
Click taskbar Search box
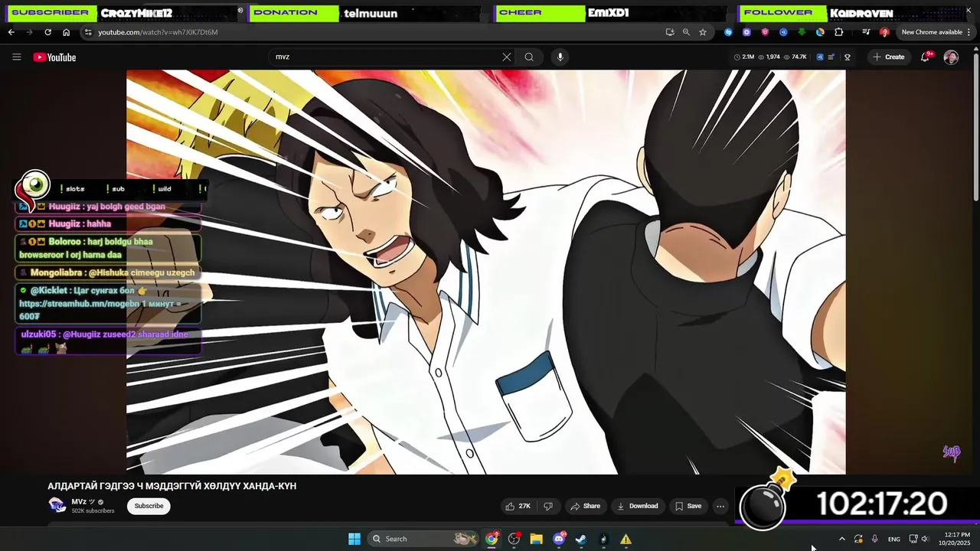coord(423,539)
